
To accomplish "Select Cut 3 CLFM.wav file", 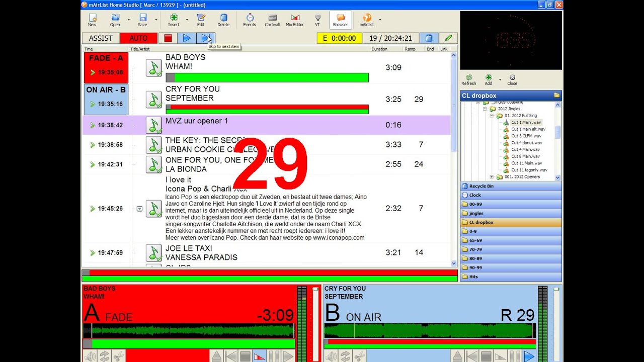I will pyautogui.click(x=526, y=136).
